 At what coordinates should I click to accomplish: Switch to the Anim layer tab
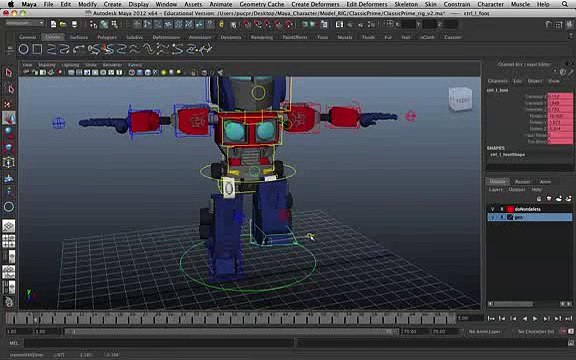545,181
